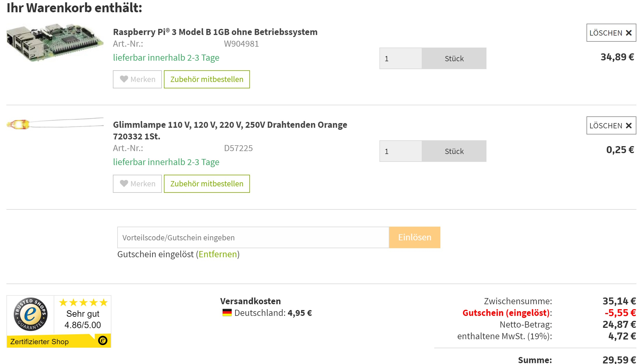639x364 pixels.
Task: Click the heart Merken button for Raspberry Pi
Action: [x=137, y=79]
